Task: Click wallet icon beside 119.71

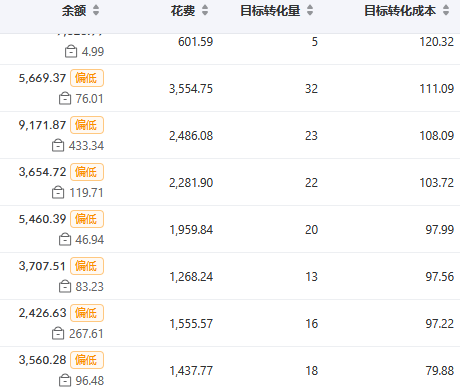Action: pyautogui.click(x=58, y=193)
